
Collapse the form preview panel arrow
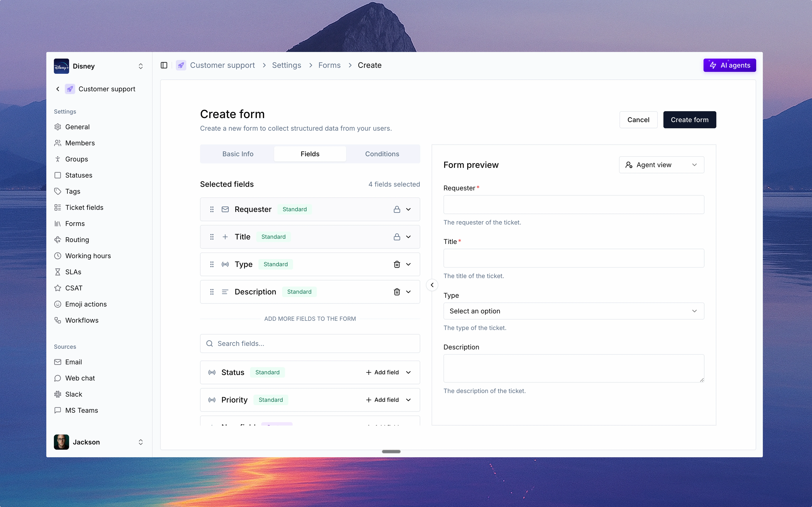(432, 285)
